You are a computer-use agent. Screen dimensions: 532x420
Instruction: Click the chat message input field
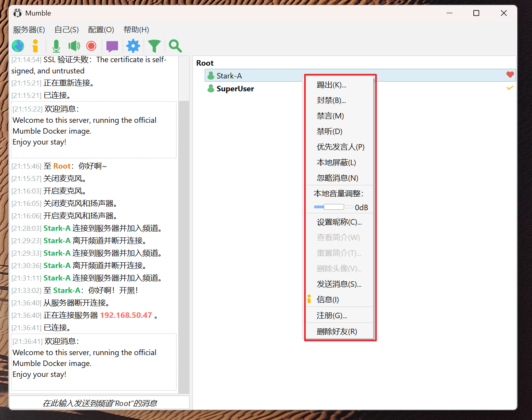(x=99, y=403)
